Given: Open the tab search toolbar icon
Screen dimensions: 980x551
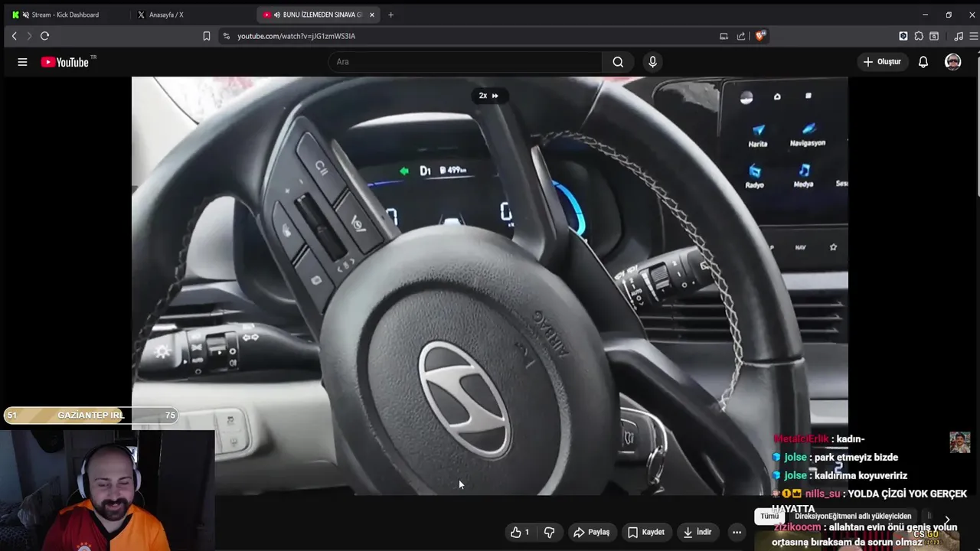Looking at the screenshot, I should pyautogui.click(x=934, y=36).
